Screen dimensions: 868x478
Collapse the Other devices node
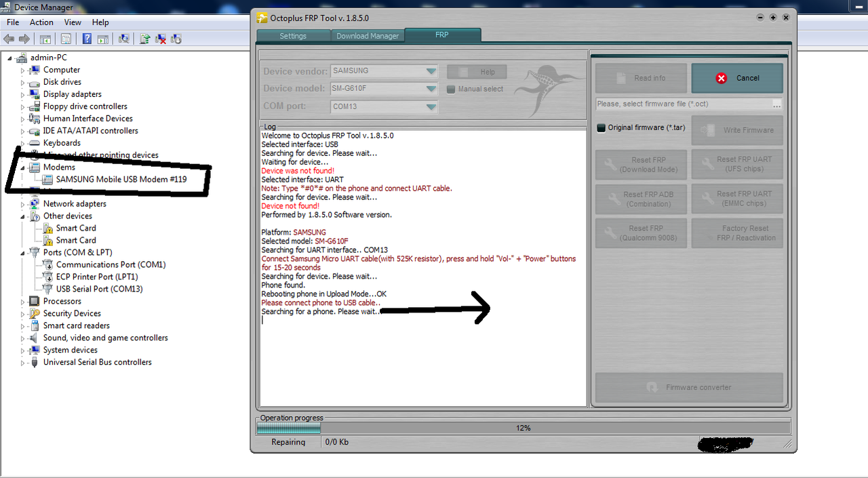(x=22, y=216)
